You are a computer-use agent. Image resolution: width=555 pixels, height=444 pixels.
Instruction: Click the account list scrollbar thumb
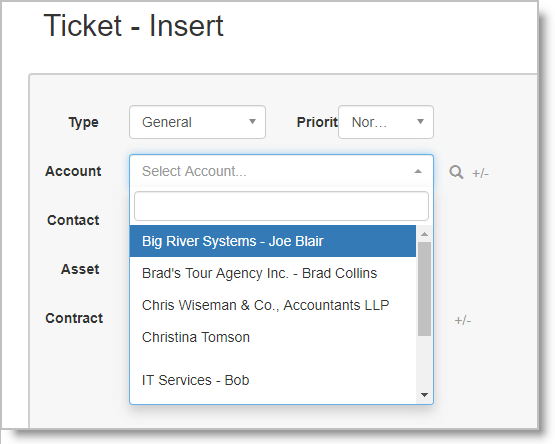424,289
